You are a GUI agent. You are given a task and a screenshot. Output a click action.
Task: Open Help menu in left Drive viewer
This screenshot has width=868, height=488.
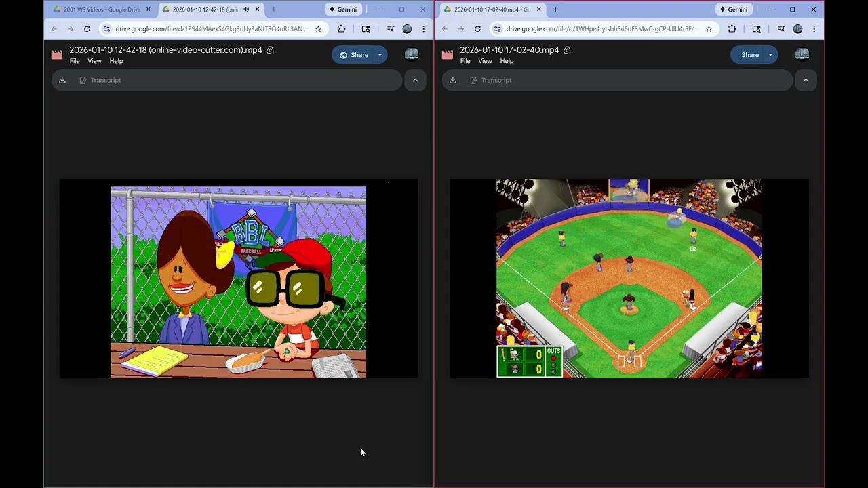[x=116, y=61]
